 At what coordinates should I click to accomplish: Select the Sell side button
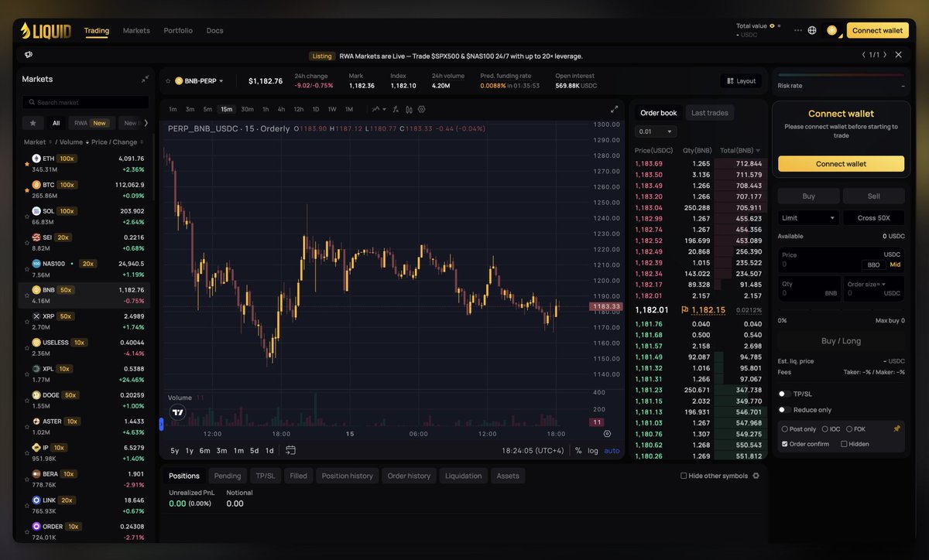pos(873,196)
